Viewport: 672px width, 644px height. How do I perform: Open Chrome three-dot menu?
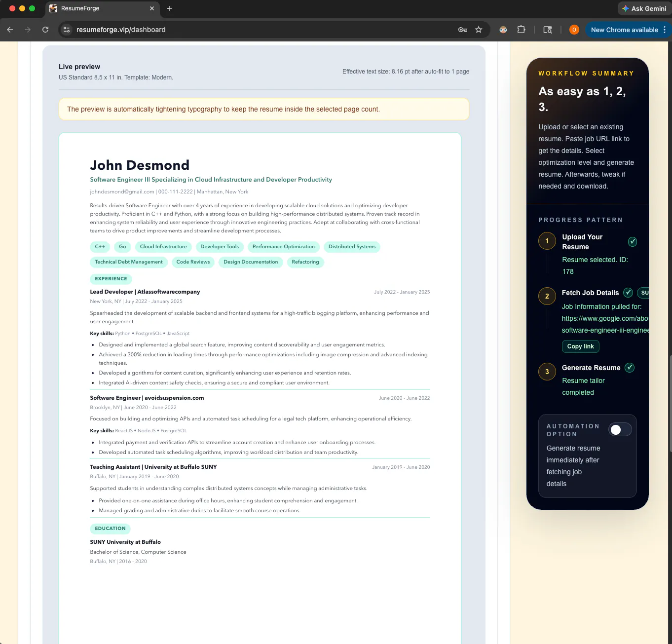coord(665,30)
